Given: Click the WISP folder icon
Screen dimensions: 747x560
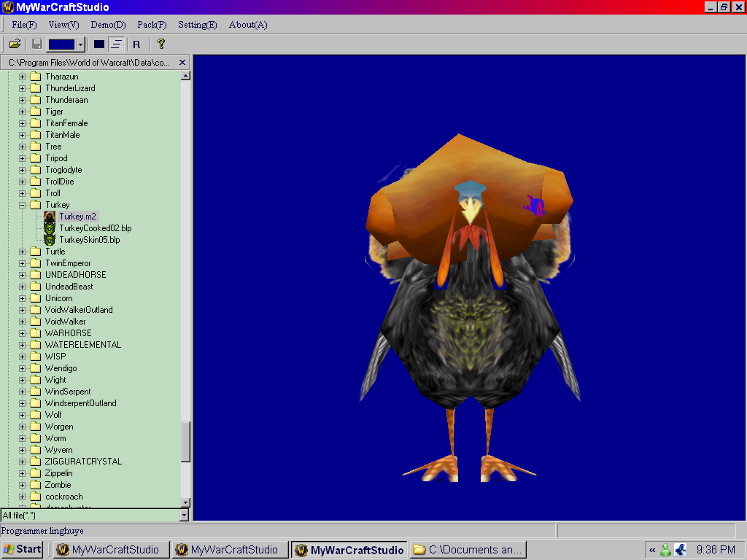Looking at the screenshot, I should coord(35,357).
